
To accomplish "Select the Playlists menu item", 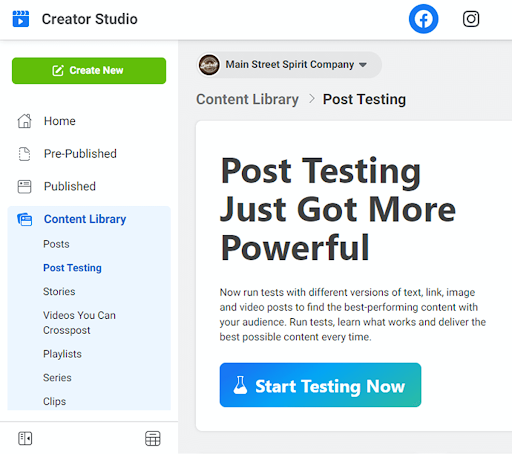I will pyautogui.click(x=62, y=354).
